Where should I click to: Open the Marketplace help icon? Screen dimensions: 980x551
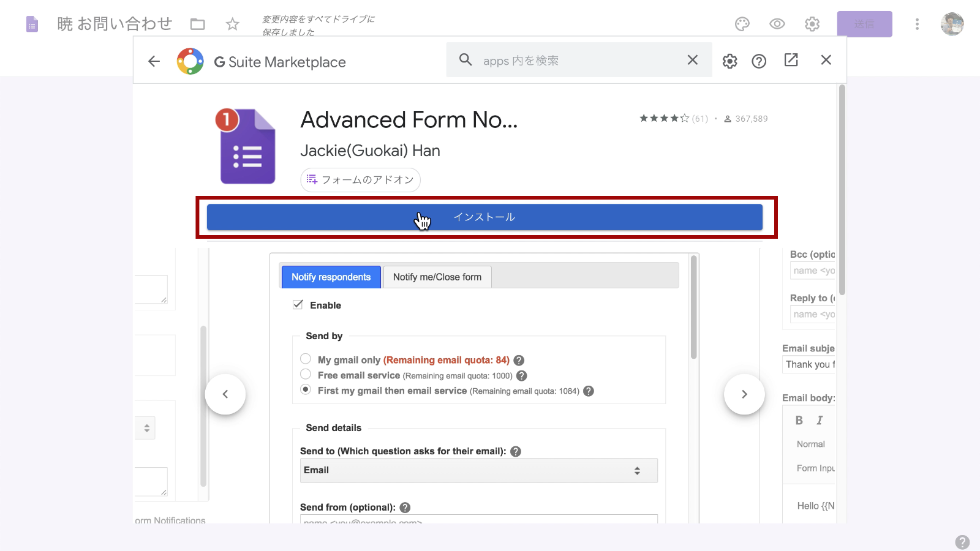click(759, 61)
